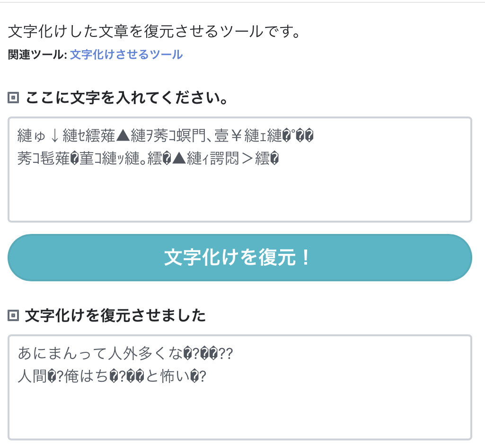Open the 文字化けさせるツール link

coord(126,54)
